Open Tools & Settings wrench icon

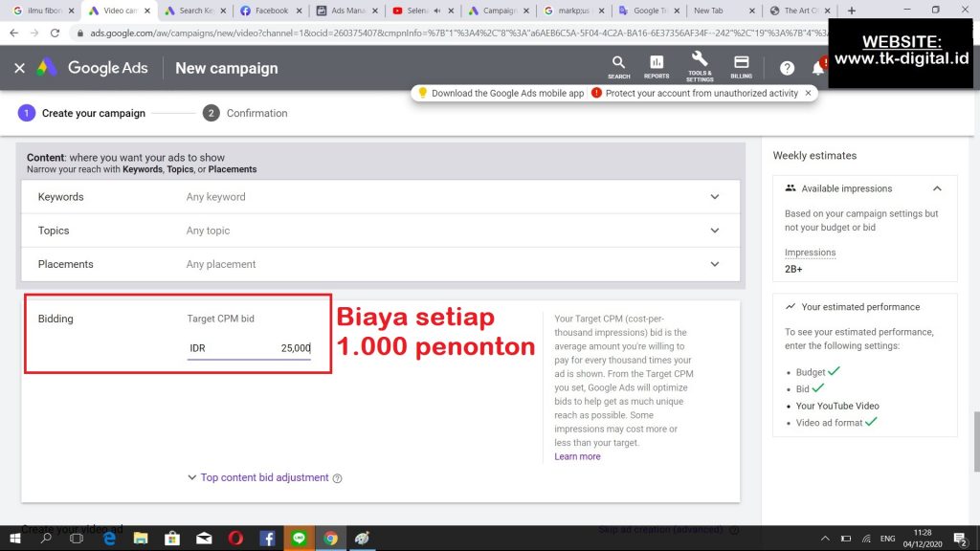tap(699, 66)
